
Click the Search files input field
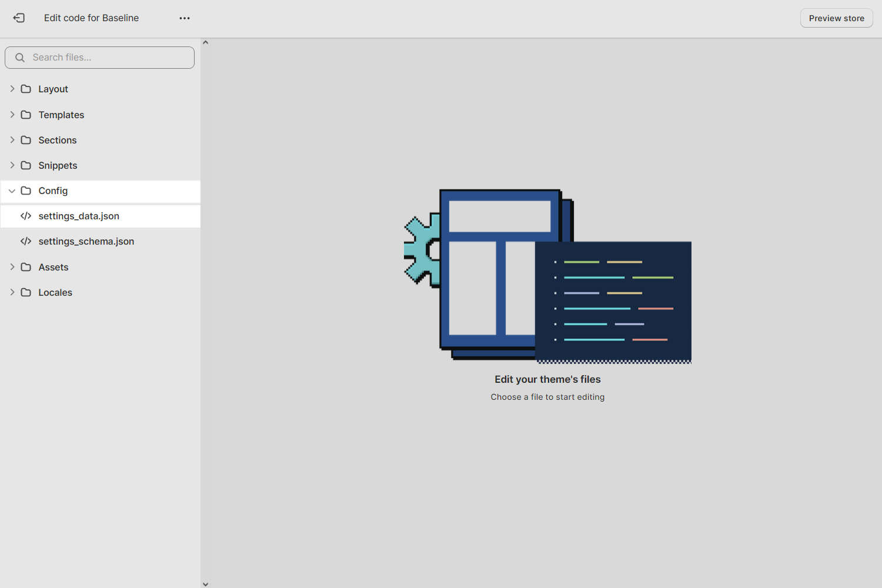pos(99,57)
